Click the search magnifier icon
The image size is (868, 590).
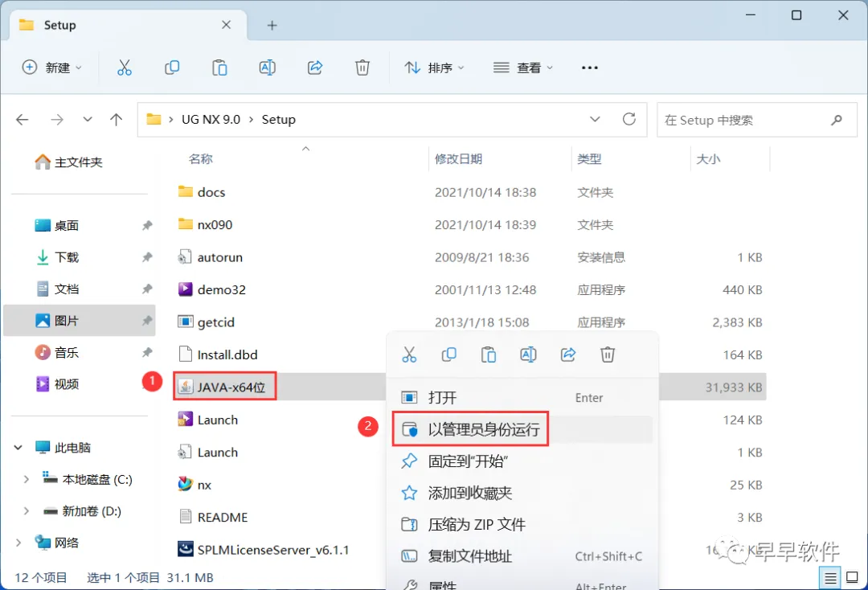[x=837, y=120]
